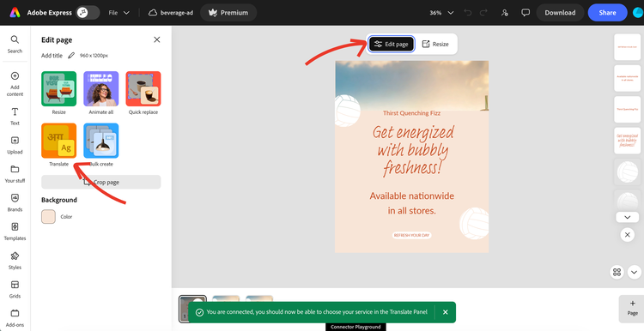Click the beverage-ad cloud document name

coord(171,13)
